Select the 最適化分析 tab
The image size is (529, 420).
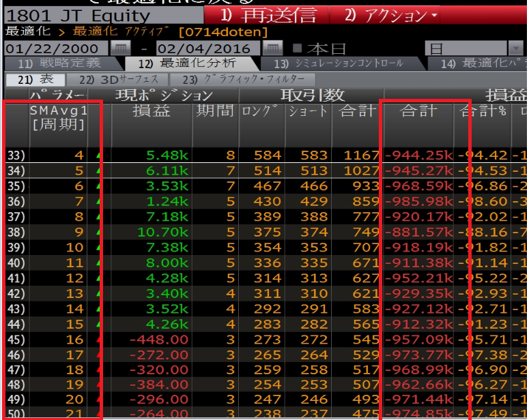click(187, 63)
